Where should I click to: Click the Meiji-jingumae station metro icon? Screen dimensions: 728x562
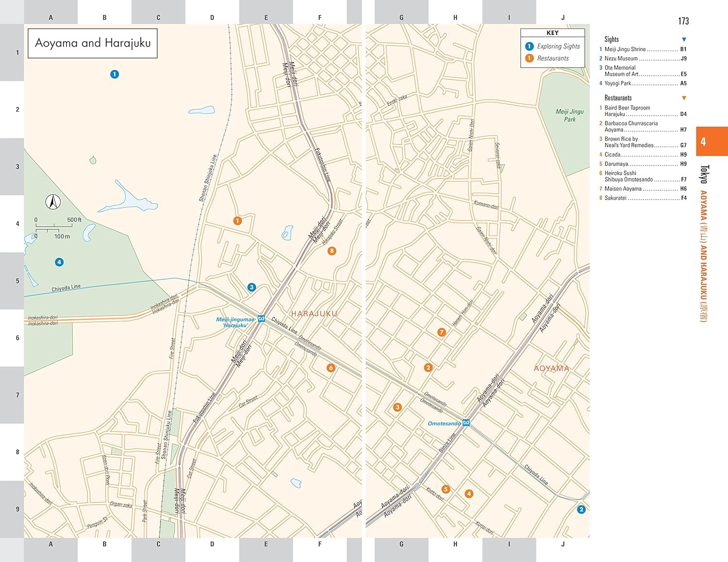[x=262, y=319]
